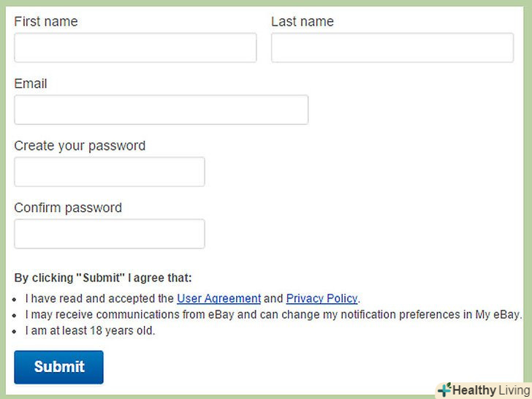This screenshot has width=532, height=399.
Task: Click the "Confirm password" label
Action: click(68, 208)
